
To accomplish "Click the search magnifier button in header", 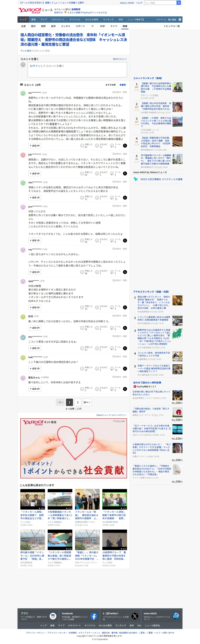I will pyautogui.click(x=178, y=3).
